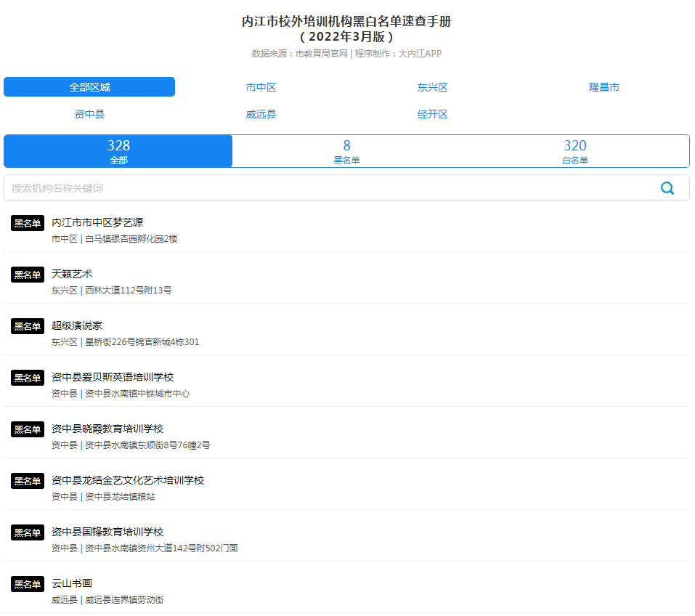This screenshot has width=695, height=616.
Task: Click the 黑名单 badge for 资中县晓霞教育培训学校
Action: click(27, 429)
